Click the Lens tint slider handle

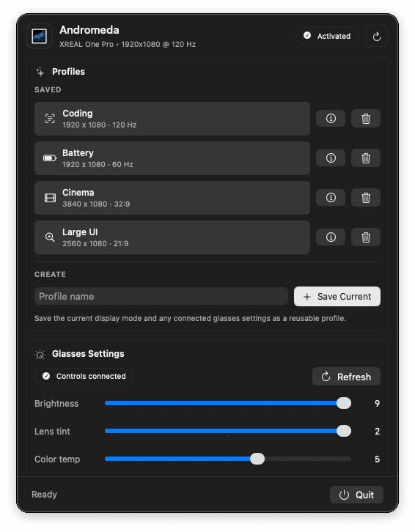(x=344, y=431)
